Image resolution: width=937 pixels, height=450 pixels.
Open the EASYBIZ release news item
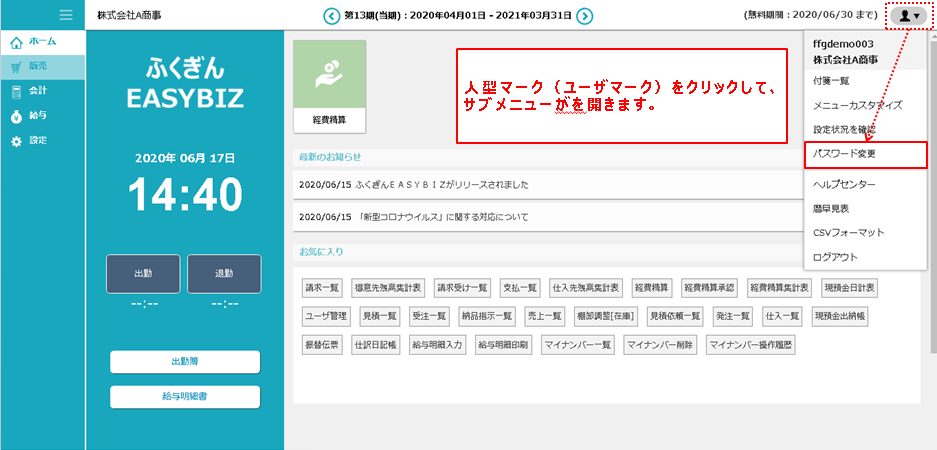tap(548, 185)
